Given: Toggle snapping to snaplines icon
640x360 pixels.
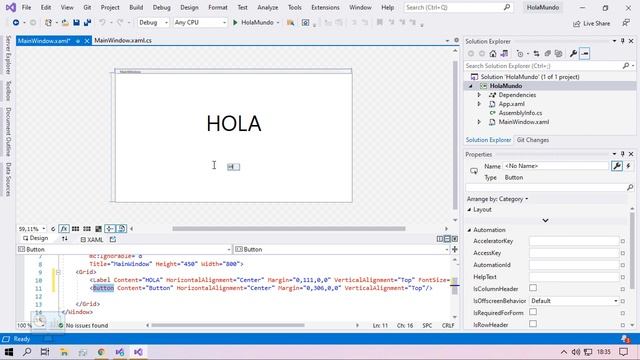Looking at the screenshot, I should pos(110,229).
